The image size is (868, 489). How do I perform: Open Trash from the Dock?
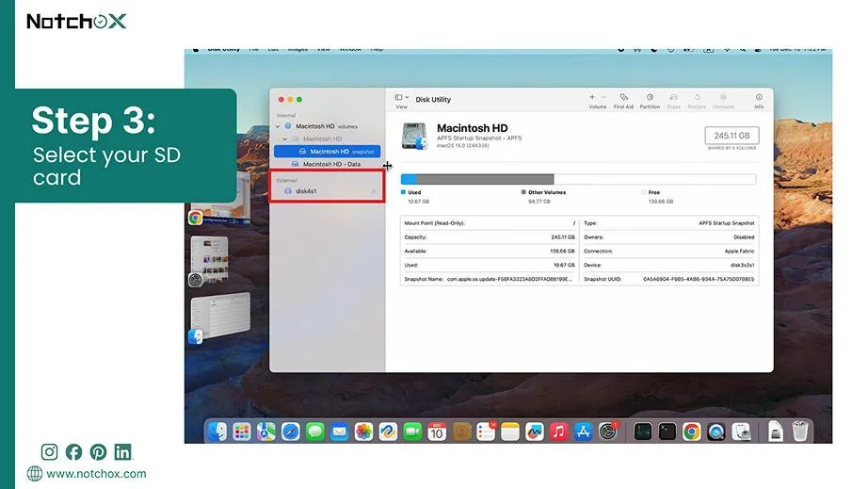tap(800, 432)
